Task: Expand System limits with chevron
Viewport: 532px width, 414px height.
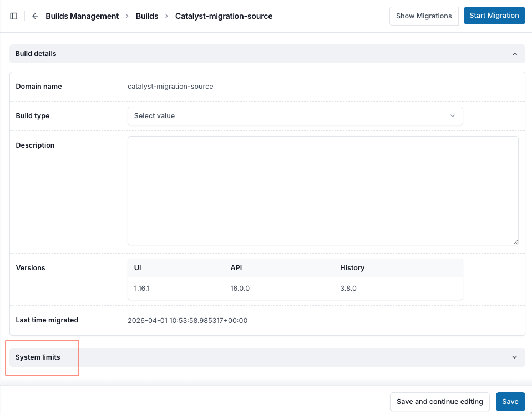Action: pos(515,357)
